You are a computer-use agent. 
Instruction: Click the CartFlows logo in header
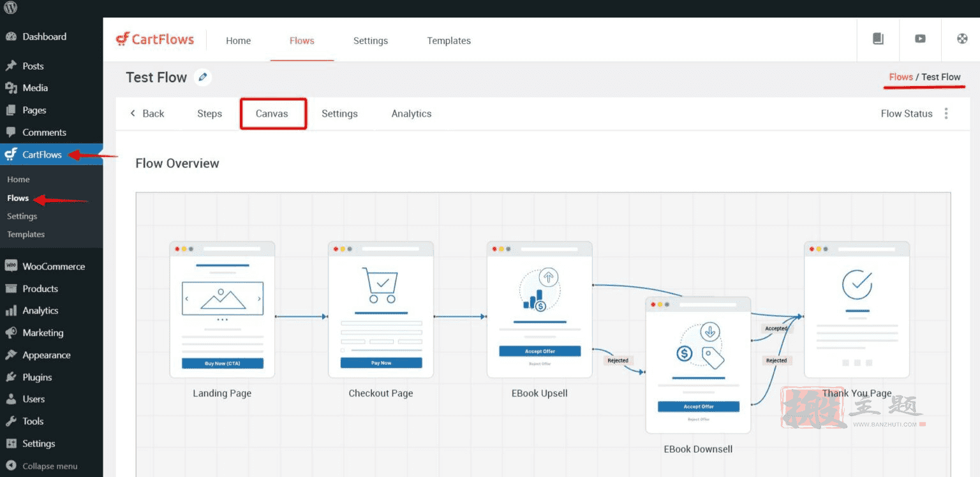pyautogui.click(x=155, y=40)
